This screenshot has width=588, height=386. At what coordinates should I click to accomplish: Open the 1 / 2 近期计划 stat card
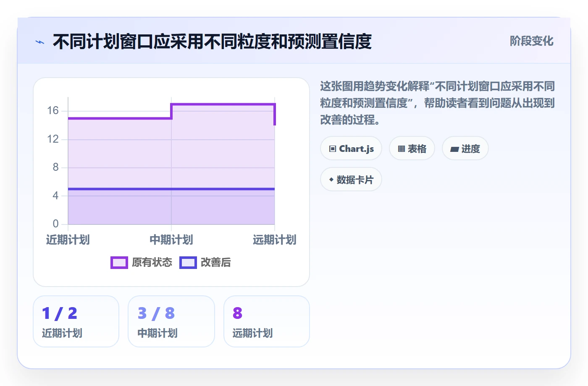click(76, 321)
